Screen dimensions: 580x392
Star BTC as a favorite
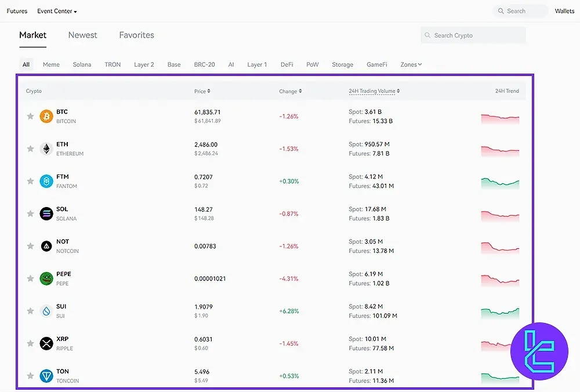coord(30,117)
